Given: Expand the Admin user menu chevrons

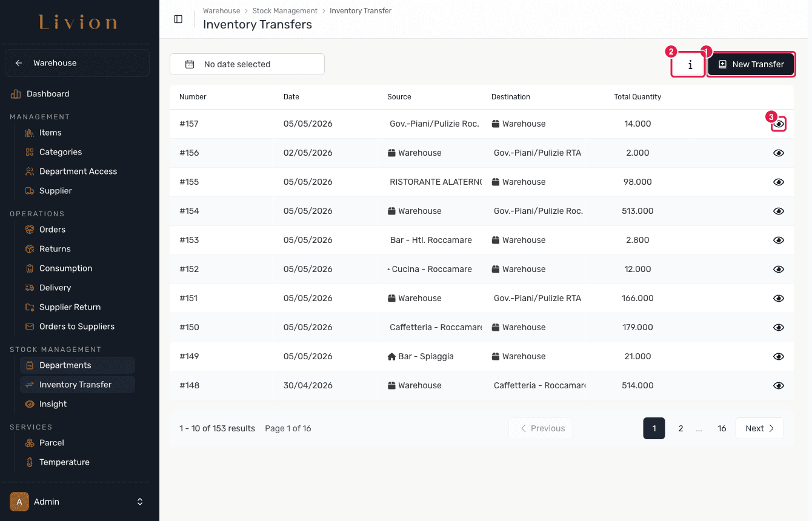Looking at the screenshot, I should pyautogui.click(x=140, y=502).
